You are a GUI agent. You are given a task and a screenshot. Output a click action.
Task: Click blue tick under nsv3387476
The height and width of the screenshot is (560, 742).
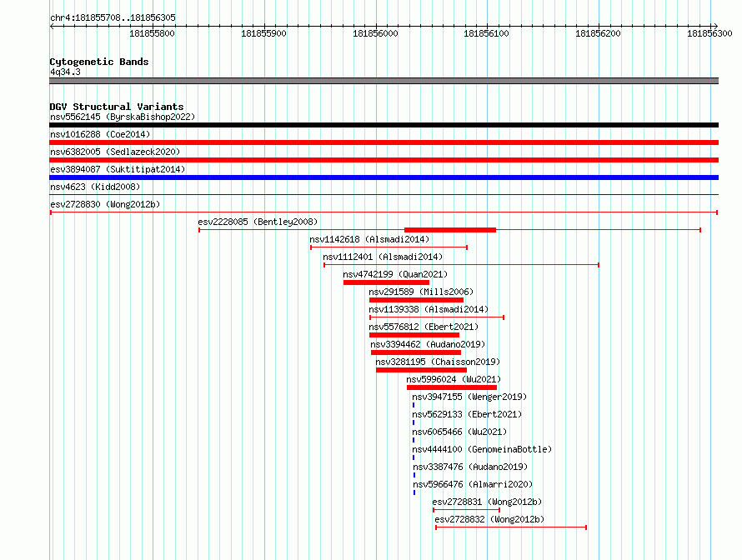pyautogui.click(x=414, y=475)
